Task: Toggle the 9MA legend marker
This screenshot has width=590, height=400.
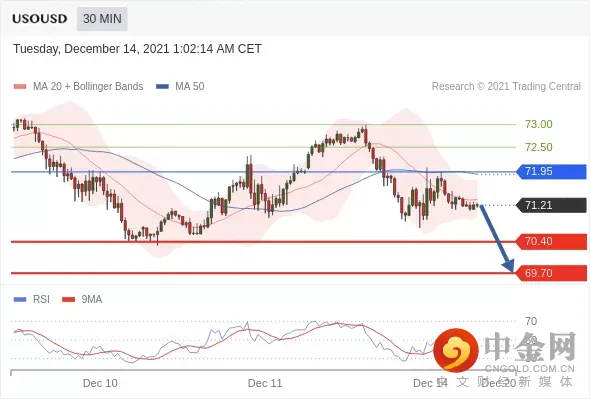Action: coord(68,300)
